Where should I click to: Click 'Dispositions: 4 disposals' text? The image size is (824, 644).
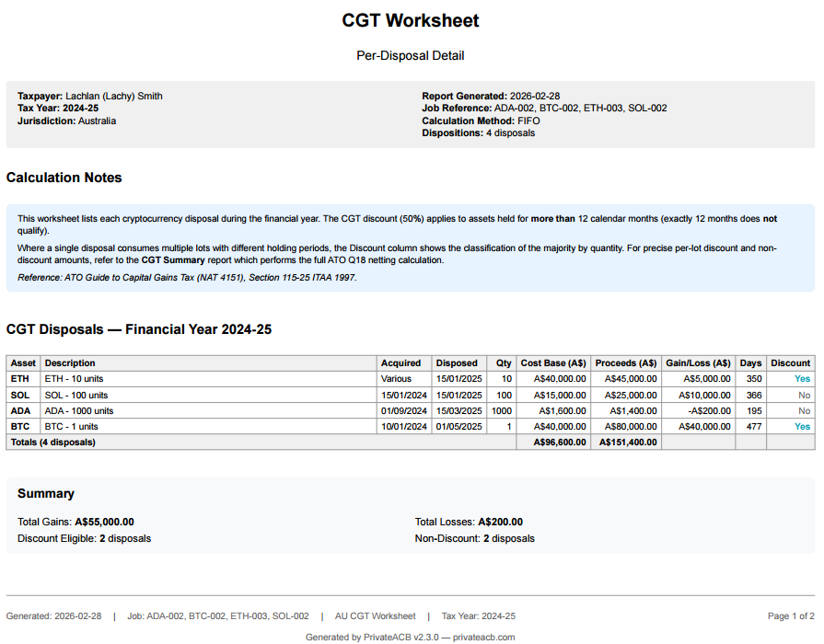click(x=478, y=132)
